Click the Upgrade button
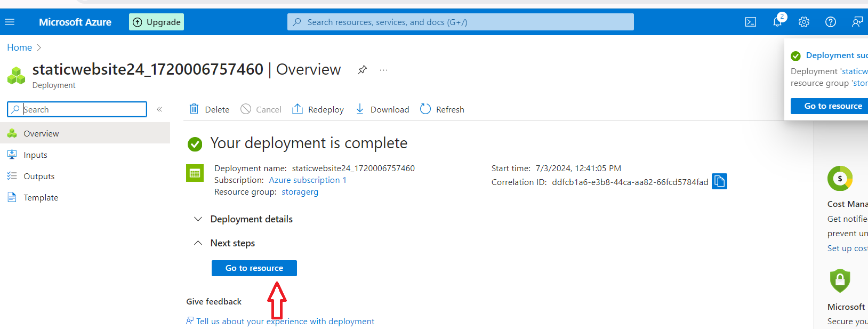This screenshot has width=868, height=329. pyautogui.click(x=156, y=22)
